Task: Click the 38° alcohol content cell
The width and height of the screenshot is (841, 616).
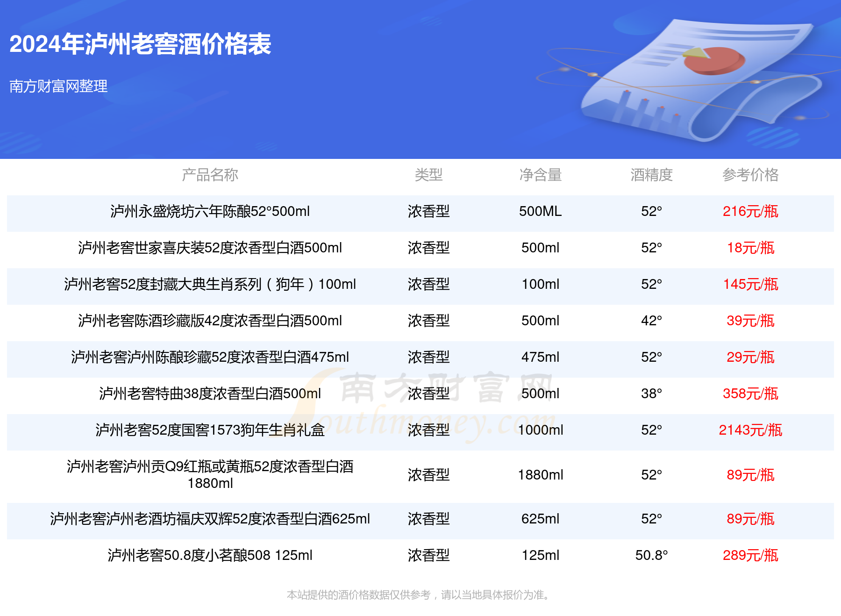Action: click(x=651, y=394)
